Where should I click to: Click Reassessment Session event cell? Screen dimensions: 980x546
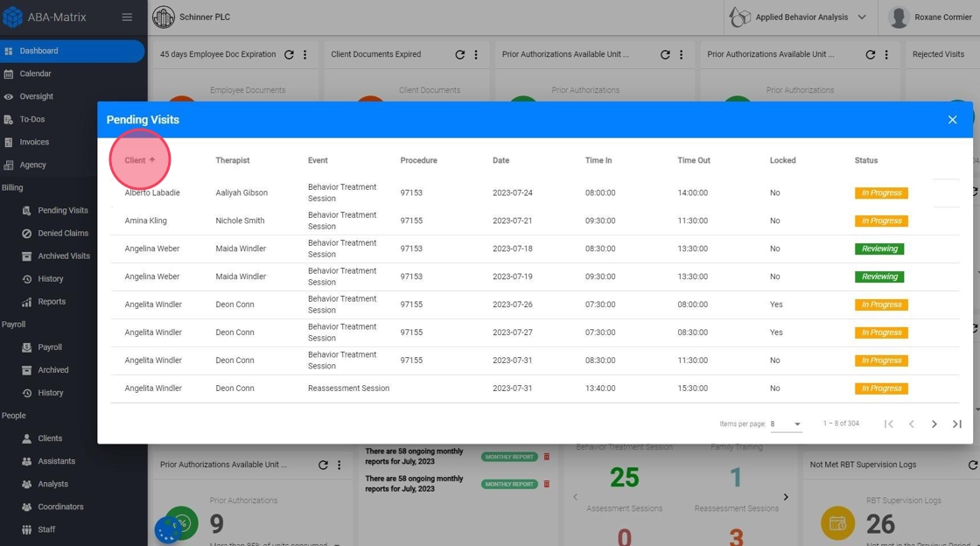[348, 388]
